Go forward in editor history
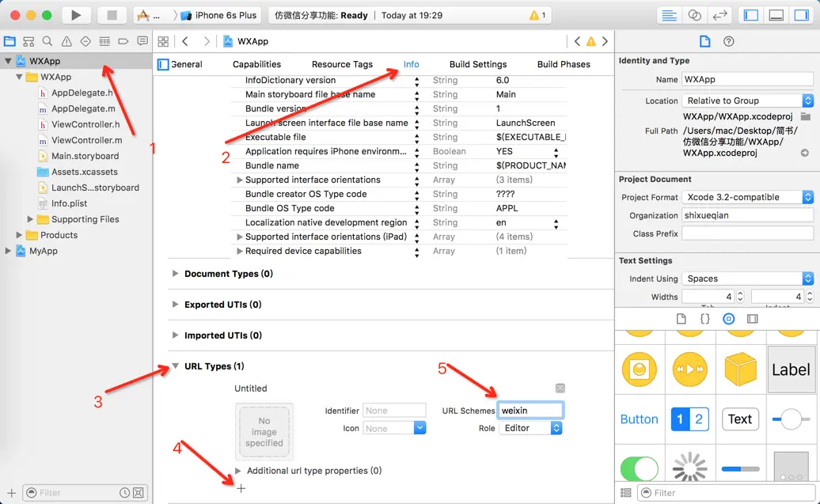 (x=207, y=41)
